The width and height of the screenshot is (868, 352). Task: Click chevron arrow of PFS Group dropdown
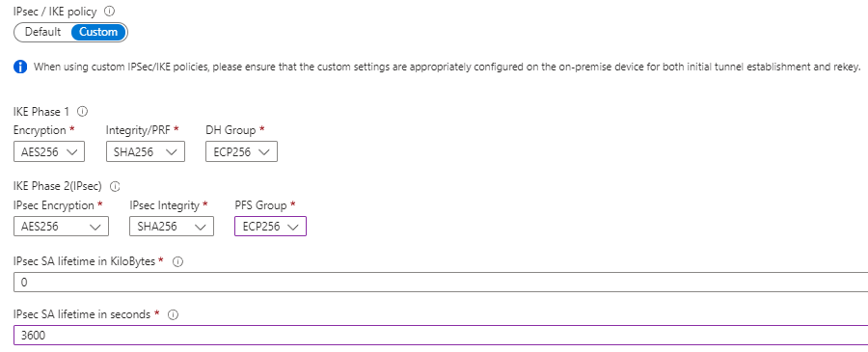[x=293, y=227]
